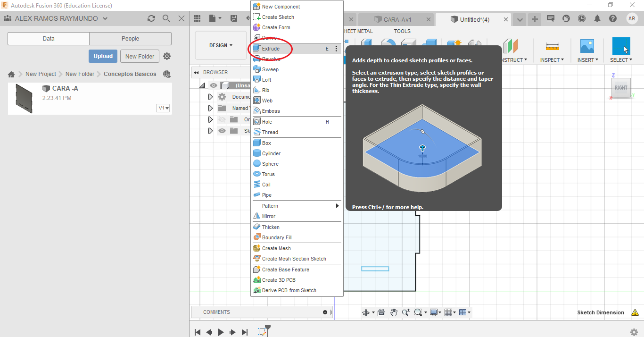Expand the Pattern submenu

(x=297, y=206)
